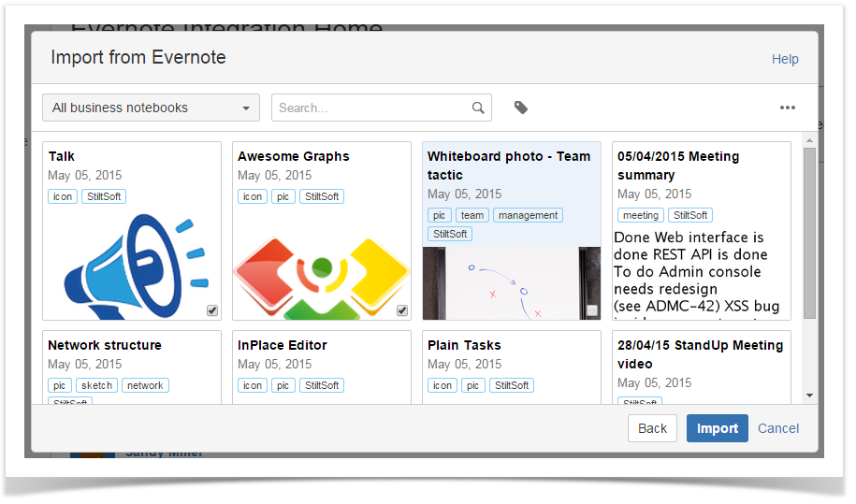Select the Awesome Graphs logo thumbnail
Viewport: 856px width, 504px height.
point(322,279)
